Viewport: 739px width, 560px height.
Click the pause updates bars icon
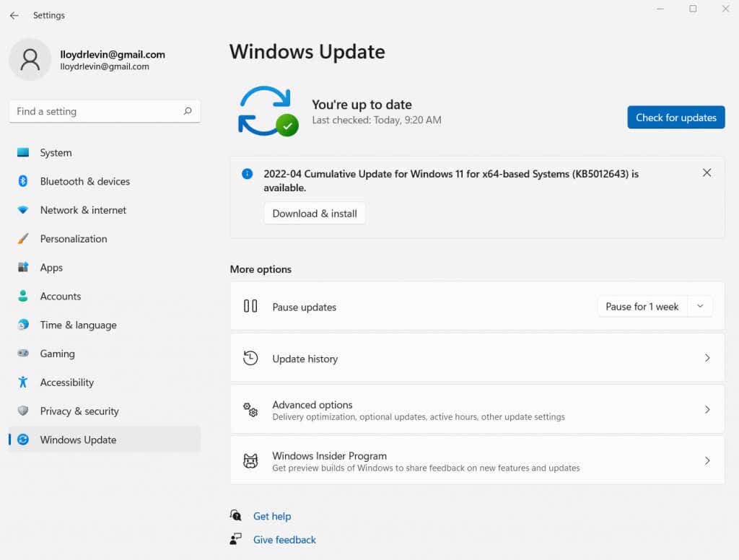[x=250, y=307]
